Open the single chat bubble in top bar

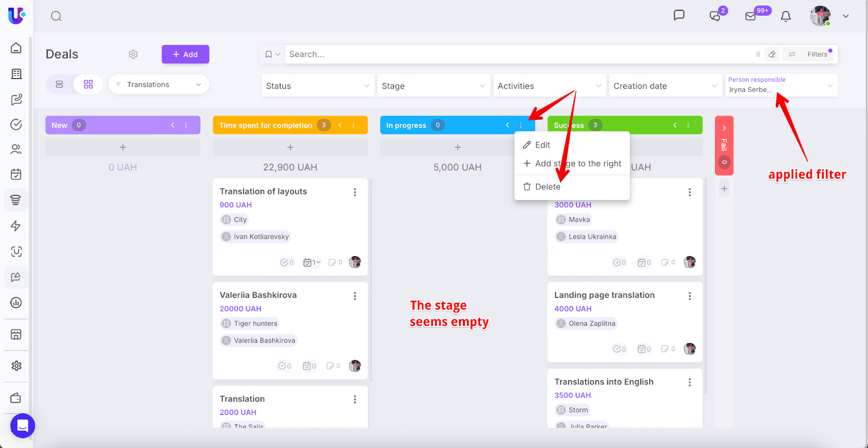(x=679, y=15)
